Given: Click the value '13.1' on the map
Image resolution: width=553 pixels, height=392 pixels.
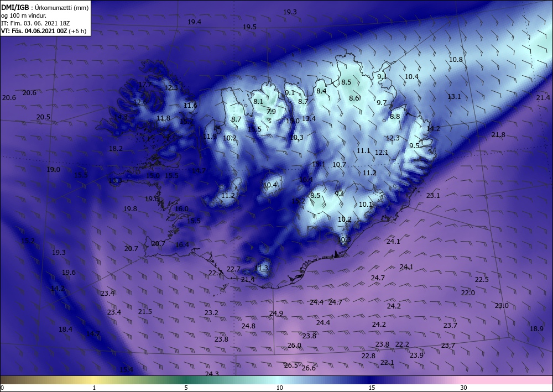Looking at the screenshot, I should (x=454, y=97).
